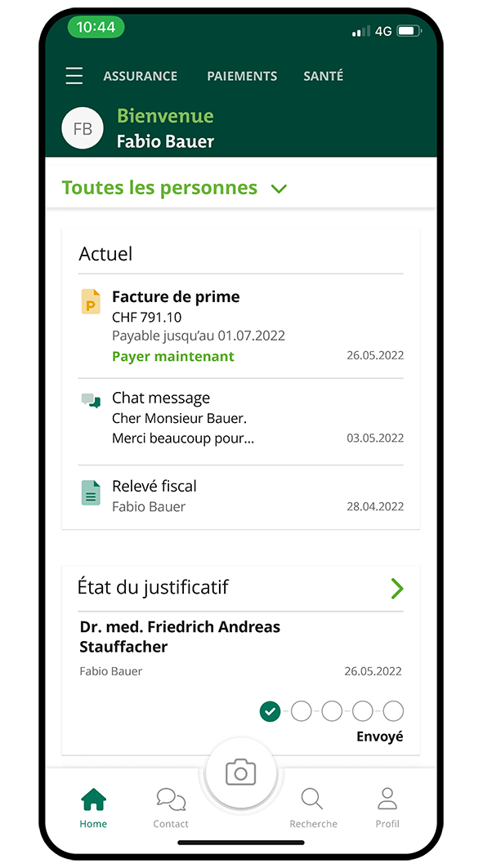Open État du justificatif chevron arrow
The height and width of the screenshot is (868, 483).
(x=397, y=589)
